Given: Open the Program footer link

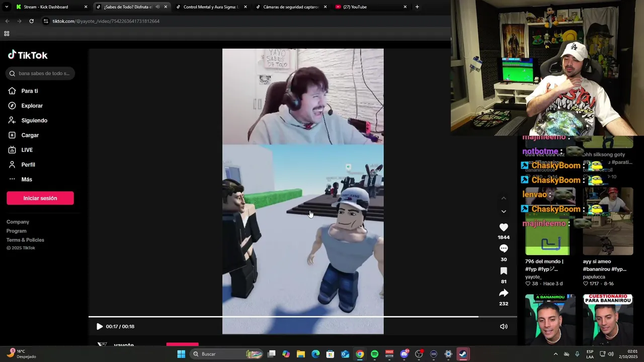Looking at the screenshot, I should [17, 231].
